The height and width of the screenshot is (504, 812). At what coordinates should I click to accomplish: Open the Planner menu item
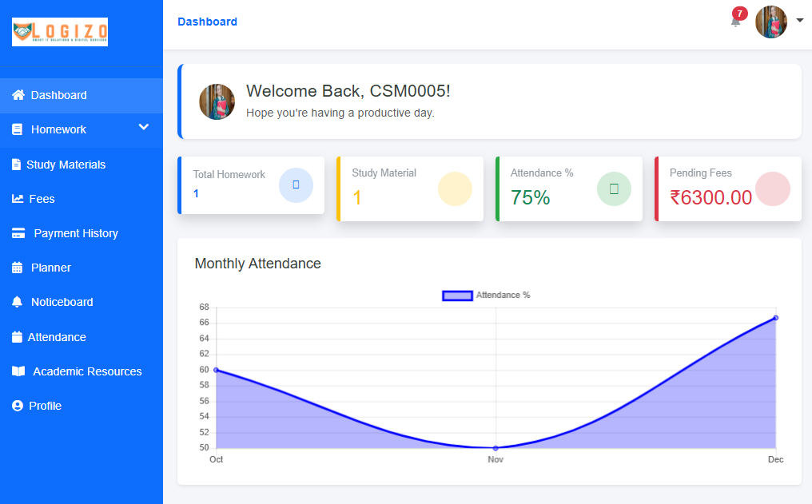coord(50,268)
